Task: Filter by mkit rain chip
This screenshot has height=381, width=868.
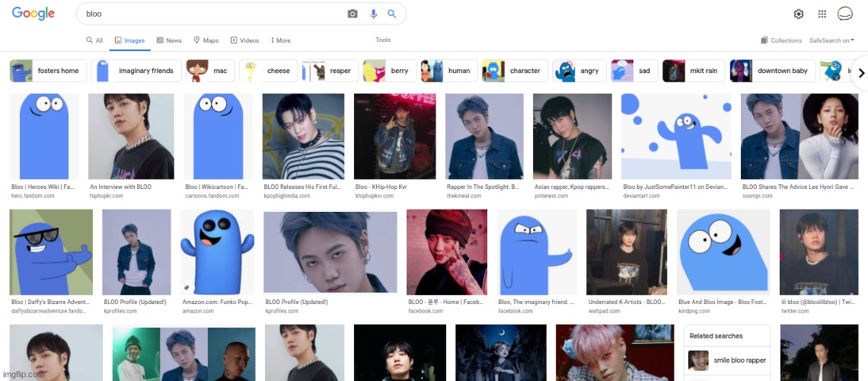Action: click(694, 71)
